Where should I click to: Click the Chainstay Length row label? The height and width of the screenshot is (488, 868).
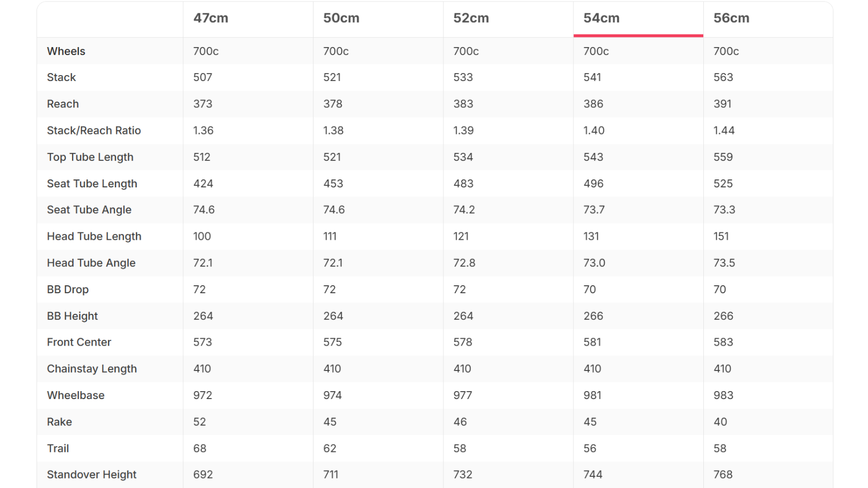[x=92, y=369]
